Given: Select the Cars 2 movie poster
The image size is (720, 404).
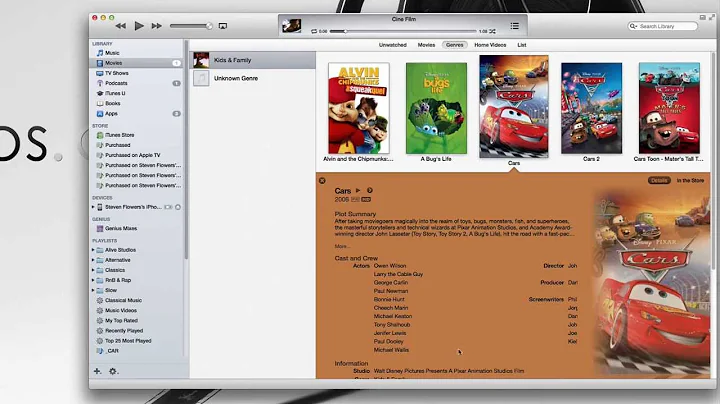Looking at the screenshot, I should point(591,108).
